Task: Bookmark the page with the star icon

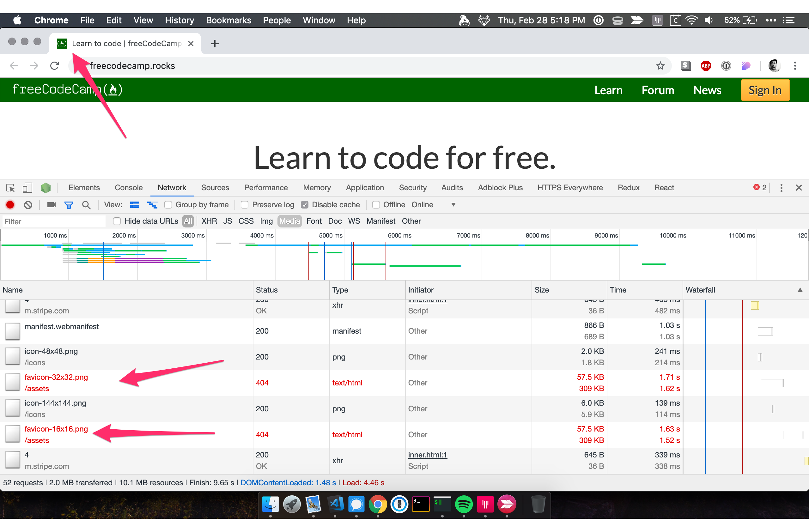Action: pos(660,66)
